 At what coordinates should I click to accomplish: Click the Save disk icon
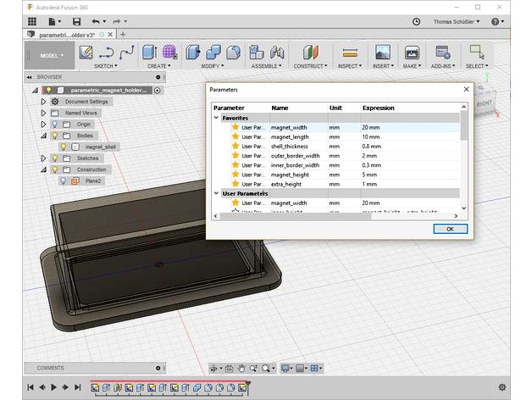77,22
